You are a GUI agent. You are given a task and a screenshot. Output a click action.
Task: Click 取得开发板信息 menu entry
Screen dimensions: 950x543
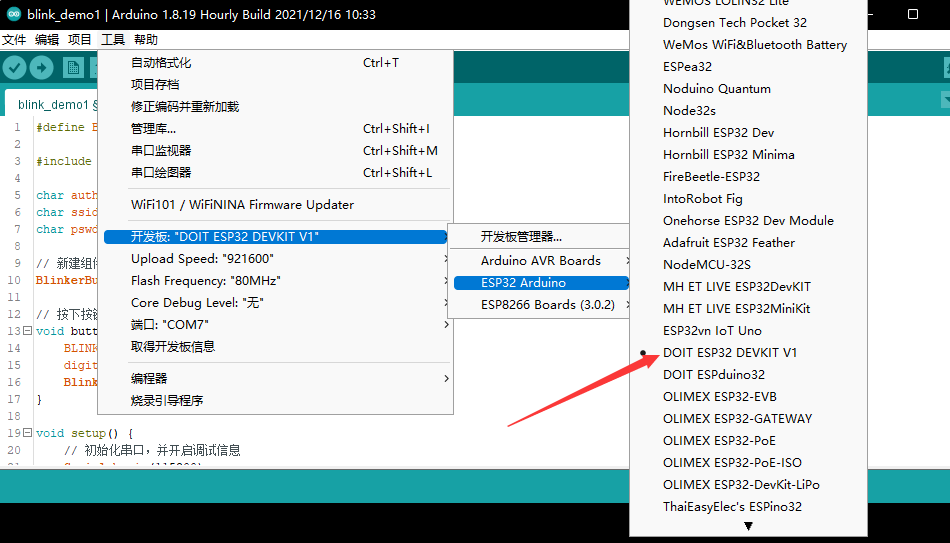pyautogui.click(x=276, y=347)
